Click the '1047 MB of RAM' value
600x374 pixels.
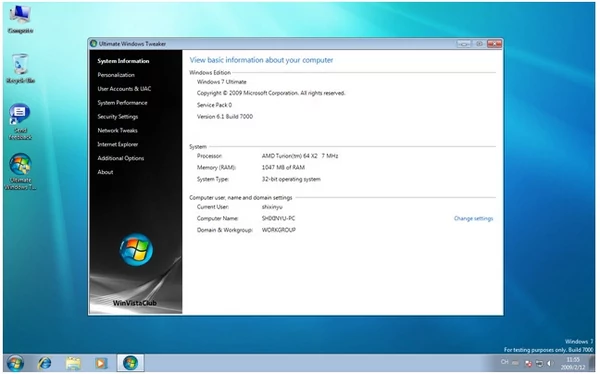[283, 168]
